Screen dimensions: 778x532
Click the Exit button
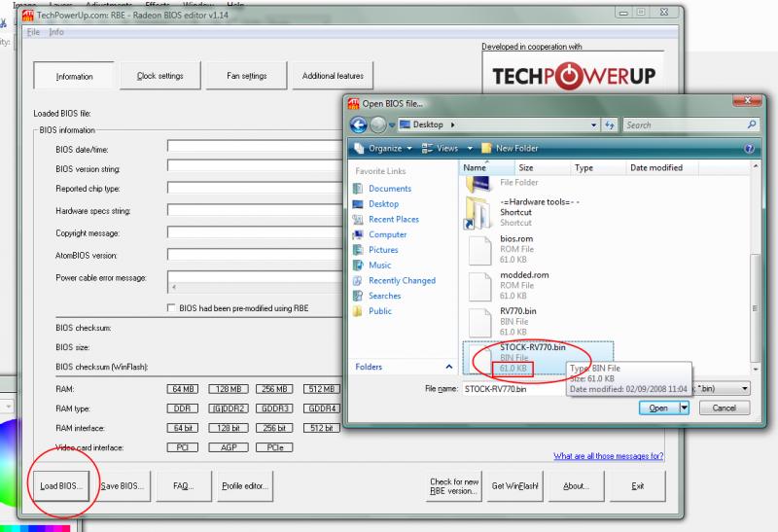click(x=638, y=486)
